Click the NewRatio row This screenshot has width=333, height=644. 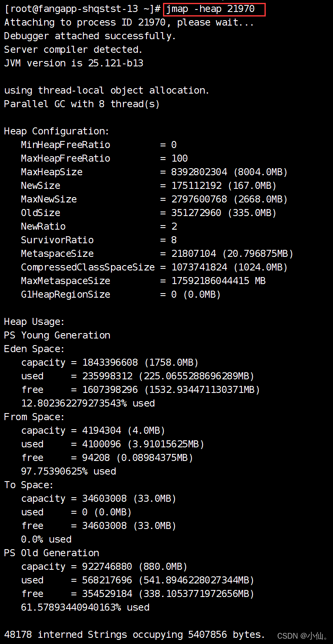pos(99,226)
